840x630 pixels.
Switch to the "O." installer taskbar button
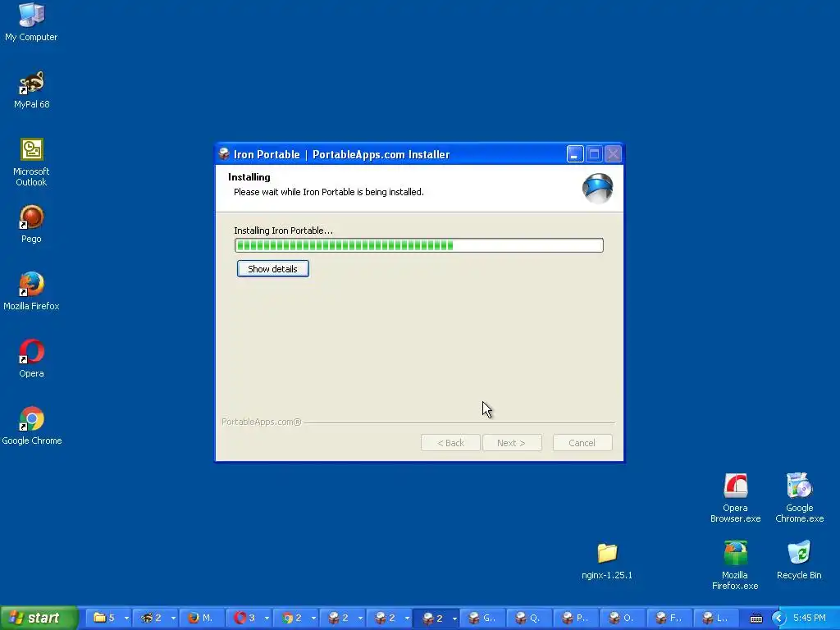[623, 619]
